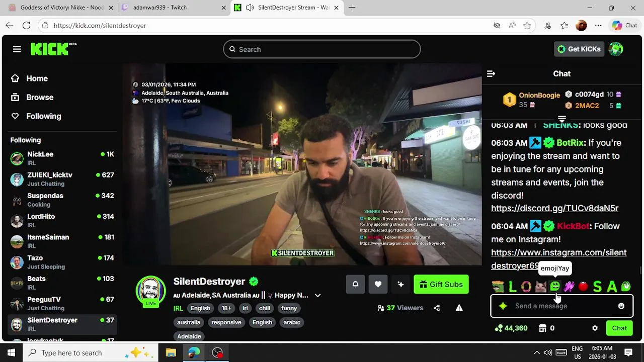Click taskbar volume speaker icon
The image size is (644, 362).
(548, 352)
